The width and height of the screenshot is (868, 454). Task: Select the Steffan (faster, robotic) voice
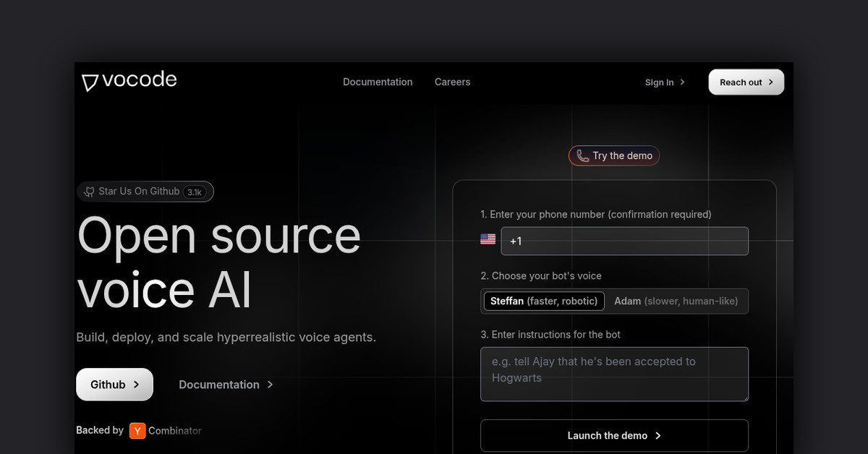[543, 301]
